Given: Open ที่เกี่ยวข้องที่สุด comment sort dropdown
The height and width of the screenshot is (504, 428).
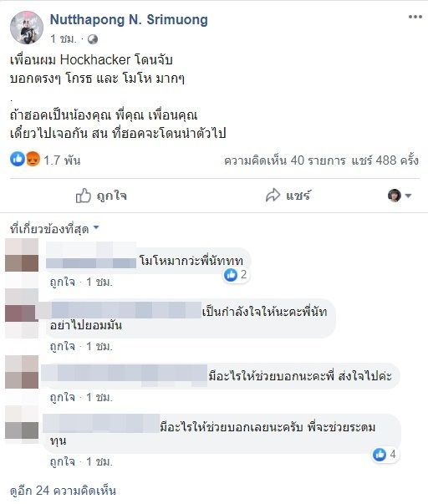Looking at the screenshot, I should pos(54,229).
